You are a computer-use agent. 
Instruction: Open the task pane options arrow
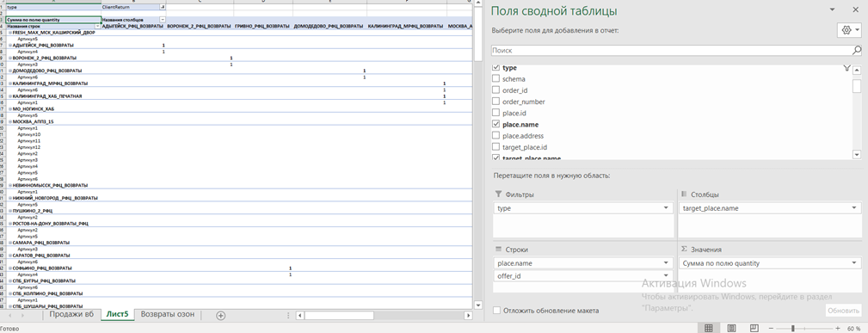point(833,10)
